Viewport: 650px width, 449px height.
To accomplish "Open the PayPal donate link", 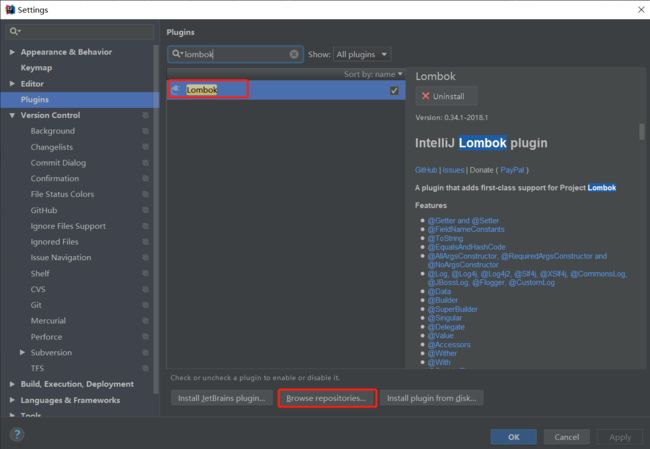I will 512,170.
